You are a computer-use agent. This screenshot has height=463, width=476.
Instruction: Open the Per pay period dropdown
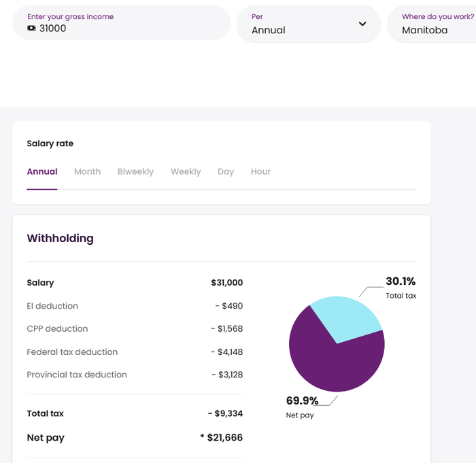click(x=308, y=24)
